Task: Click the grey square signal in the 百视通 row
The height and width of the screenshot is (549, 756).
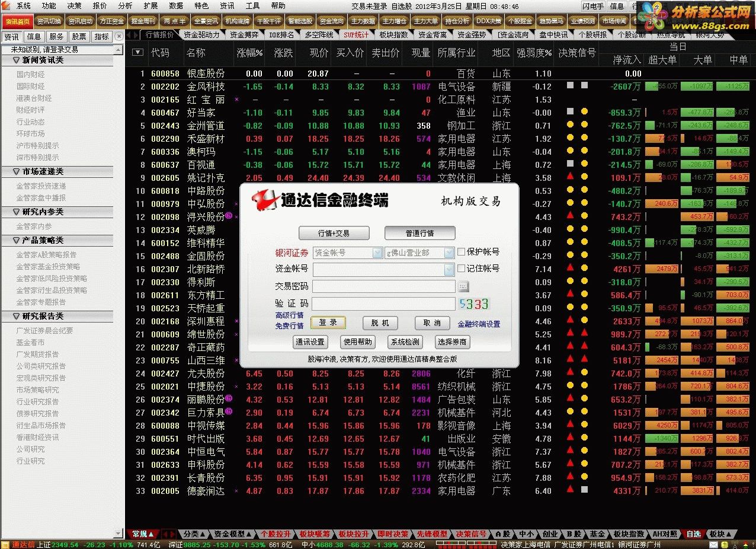Action: pyautogui.click(x=570, y=164)
